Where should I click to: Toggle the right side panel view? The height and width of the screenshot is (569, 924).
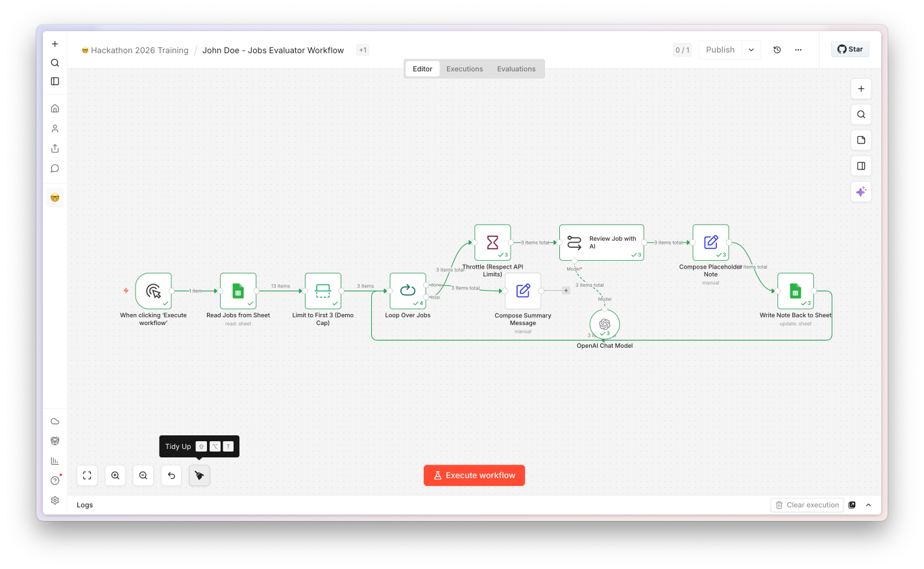point(861,166)
